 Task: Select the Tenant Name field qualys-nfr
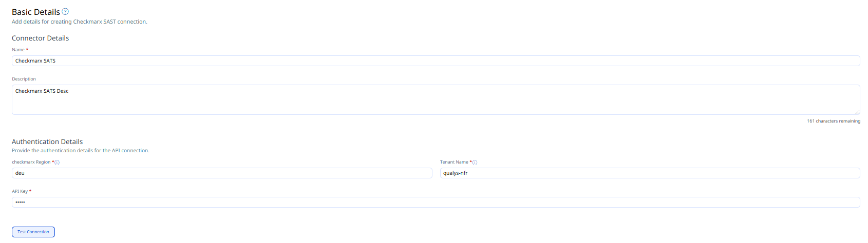[x=650, y=173]
